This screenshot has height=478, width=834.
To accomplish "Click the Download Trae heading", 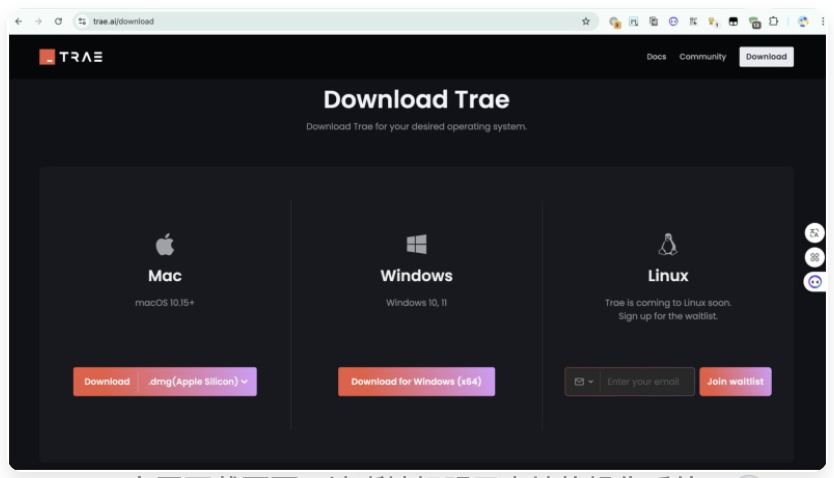I will [x=416, y=99].
